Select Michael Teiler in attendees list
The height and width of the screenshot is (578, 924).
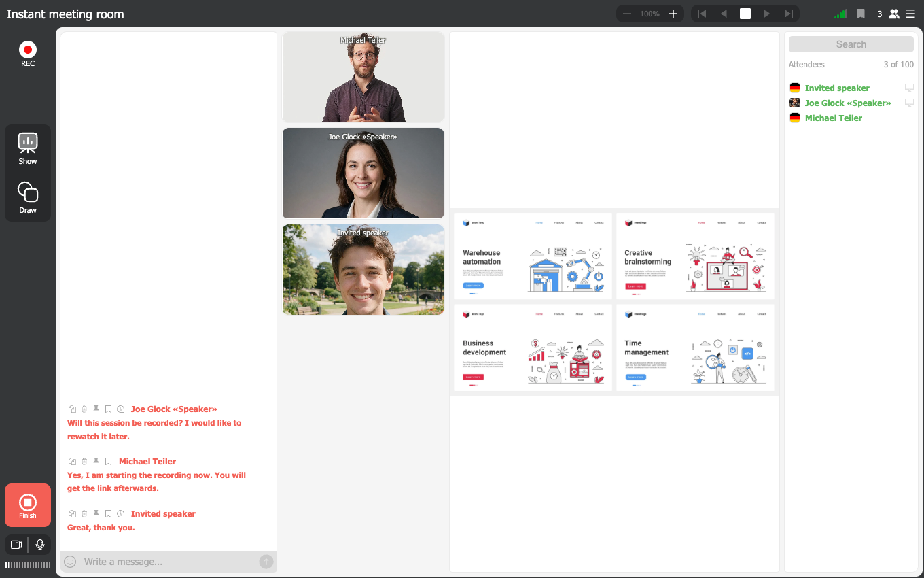coord(834,118)
